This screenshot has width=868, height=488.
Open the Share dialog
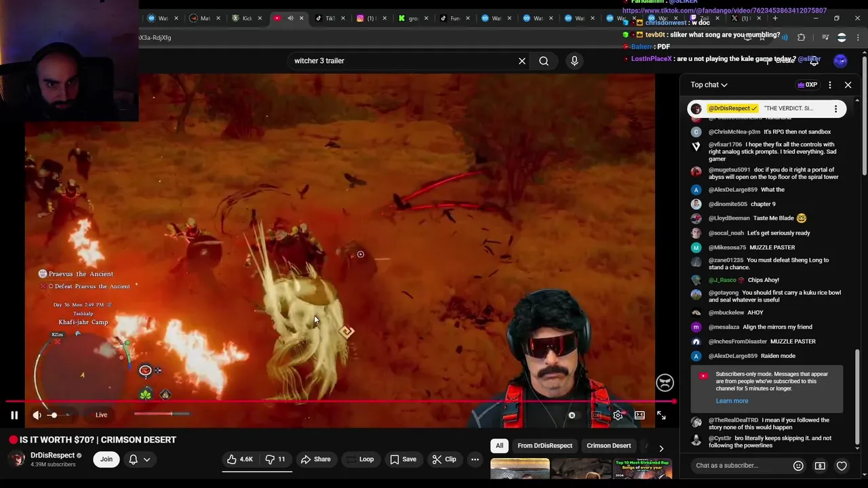pyautogui.click(x=316, y=460)
